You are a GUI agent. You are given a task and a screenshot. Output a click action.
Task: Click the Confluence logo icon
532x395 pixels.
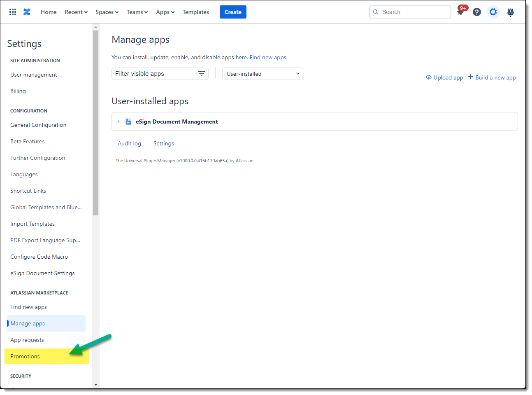click(x=27, y=12)
